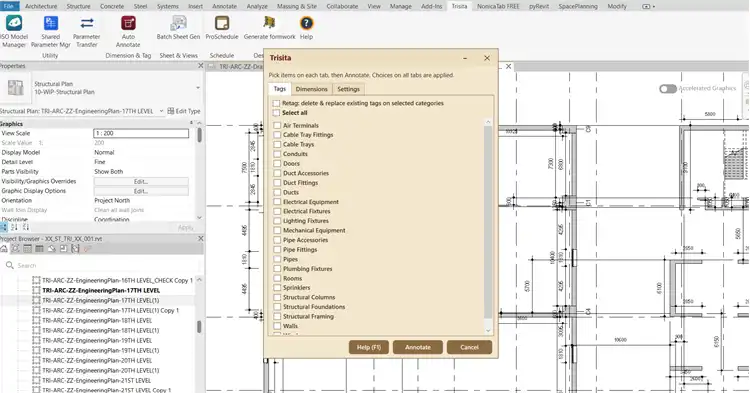The width and height of the screenshot is (750, 393).
Task: Select TRI-ARC-ZZ-EngineeringPlan-17TH LEVEL(1) view
Action: [x=100, y=300]
